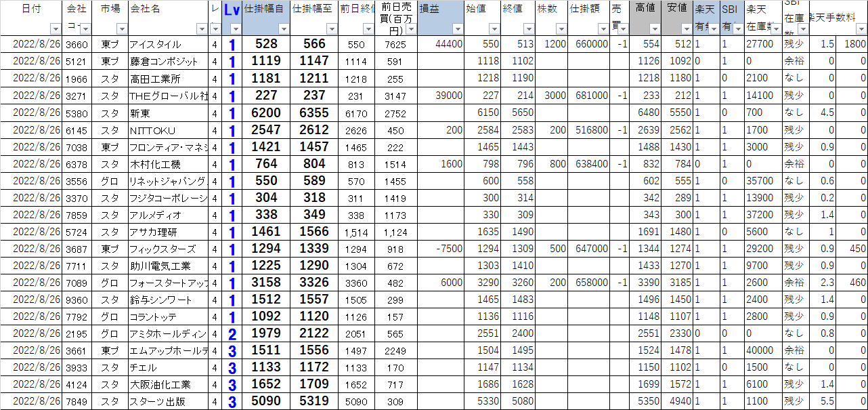Open the 仕掛額 column filter dropdown
868x410 pixels.
tap(602, 29)
